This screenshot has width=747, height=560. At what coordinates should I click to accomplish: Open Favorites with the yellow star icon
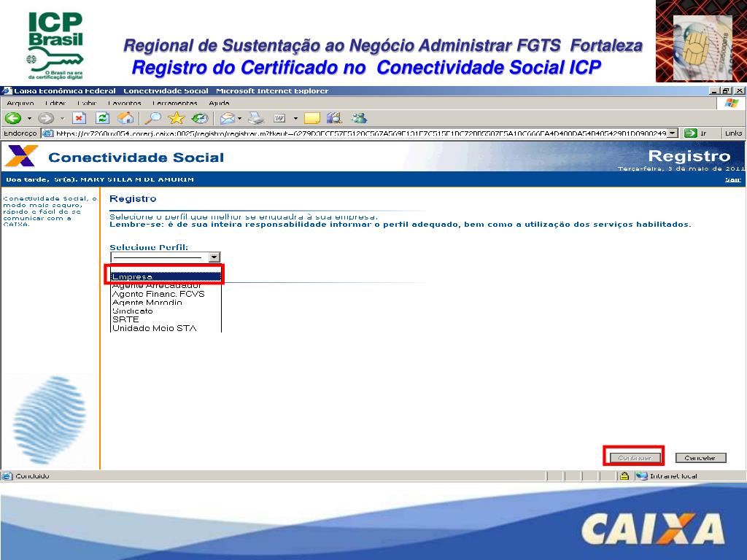pyautogui.click(x=177, y=118)
